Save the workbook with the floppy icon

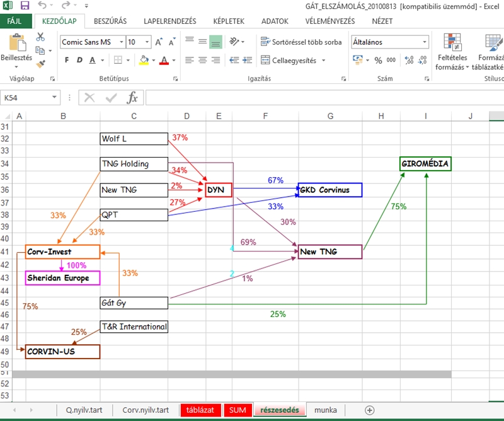click(x=25, y=6)
